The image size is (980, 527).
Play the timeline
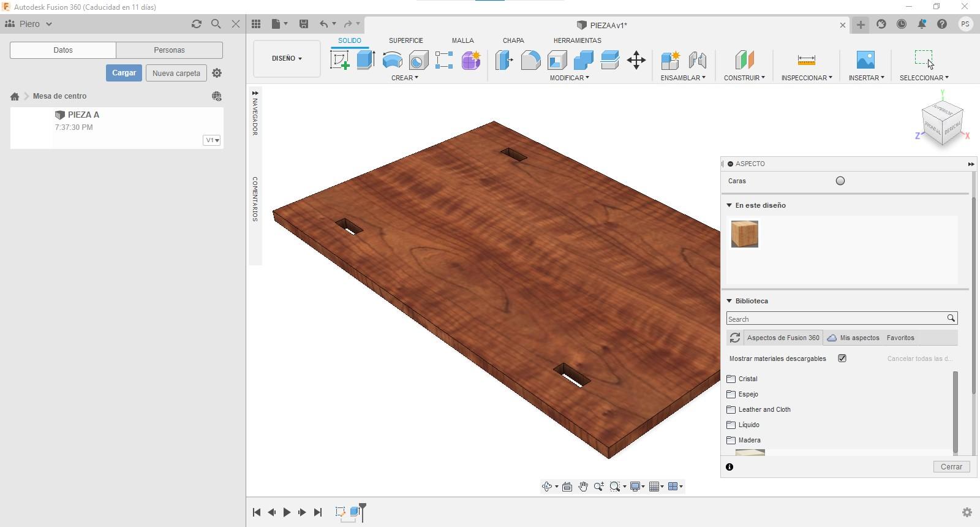287,512
